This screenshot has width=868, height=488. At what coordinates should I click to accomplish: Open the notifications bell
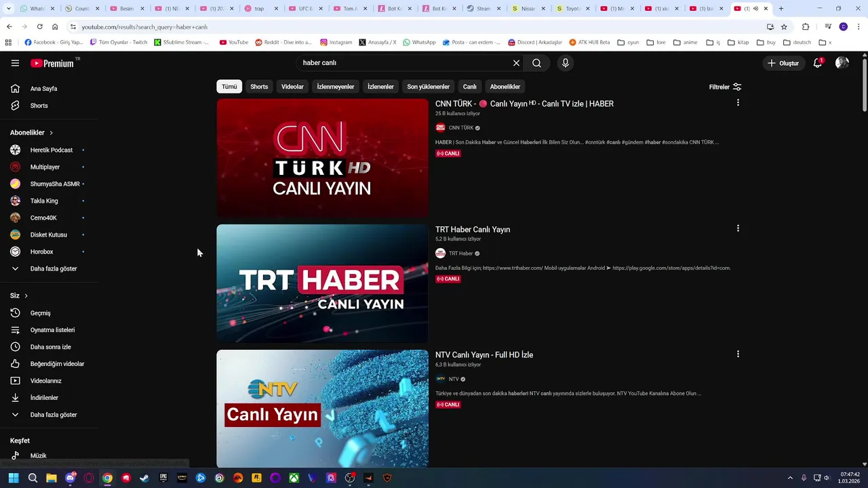tap(818, 63)
